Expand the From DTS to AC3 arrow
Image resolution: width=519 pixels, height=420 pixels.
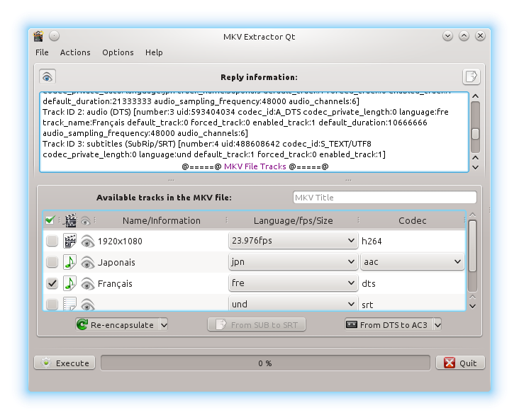437,325
